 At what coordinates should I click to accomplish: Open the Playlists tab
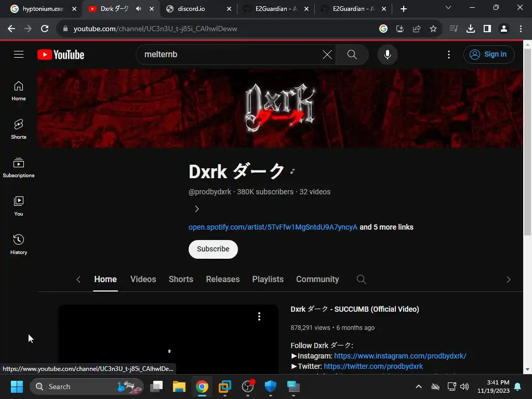coord(268,279)
